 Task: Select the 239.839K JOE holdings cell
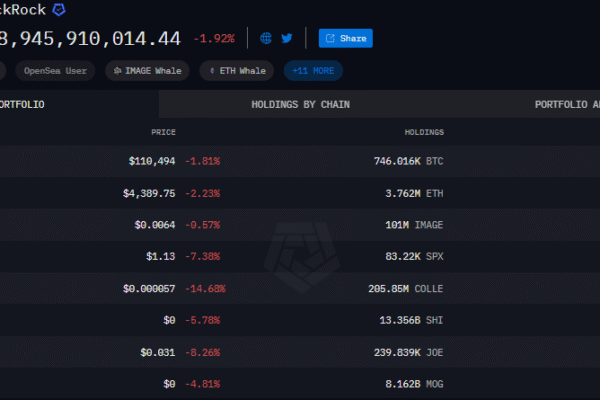point(409,352)
